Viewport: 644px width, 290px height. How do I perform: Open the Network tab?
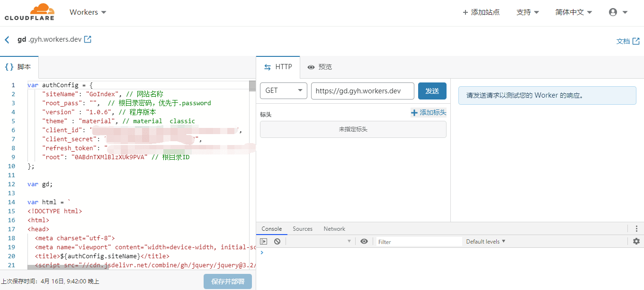pos(334,228)
